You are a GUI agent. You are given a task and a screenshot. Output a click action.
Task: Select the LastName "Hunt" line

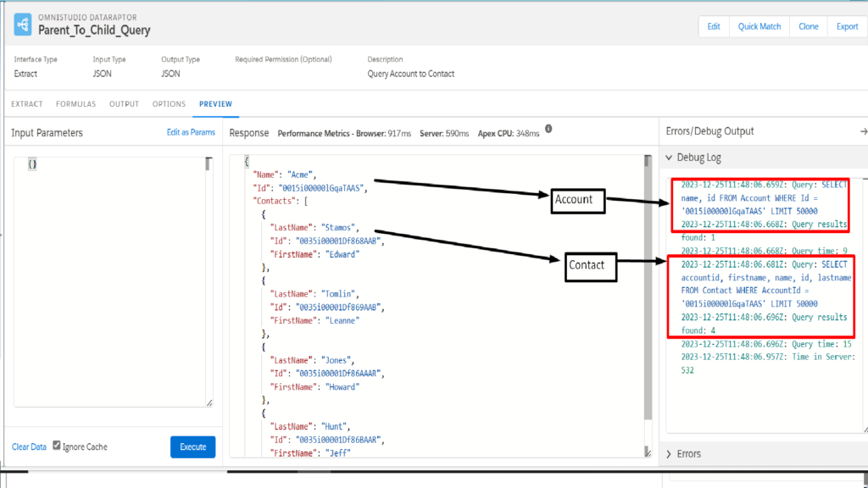[310, 427]
